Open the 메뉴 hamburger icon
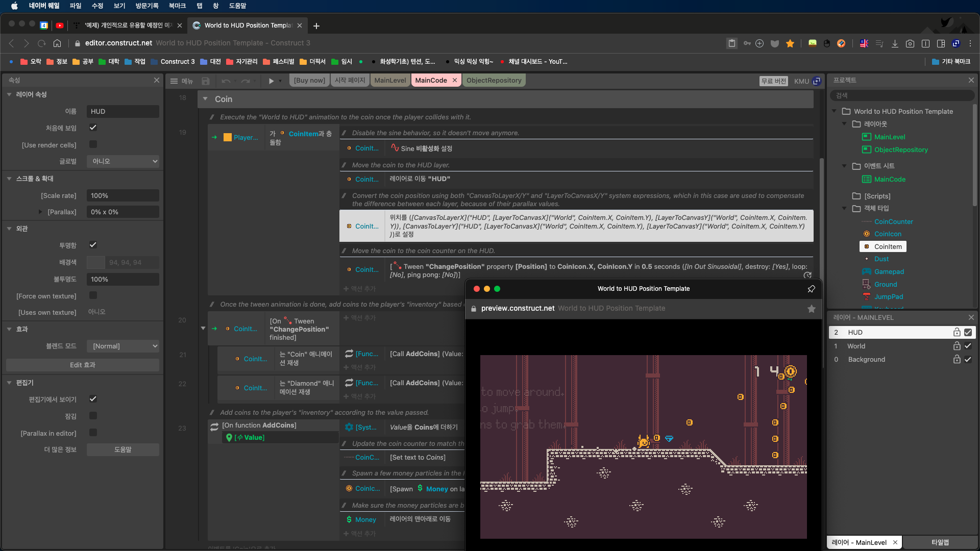 click(174, 81)
